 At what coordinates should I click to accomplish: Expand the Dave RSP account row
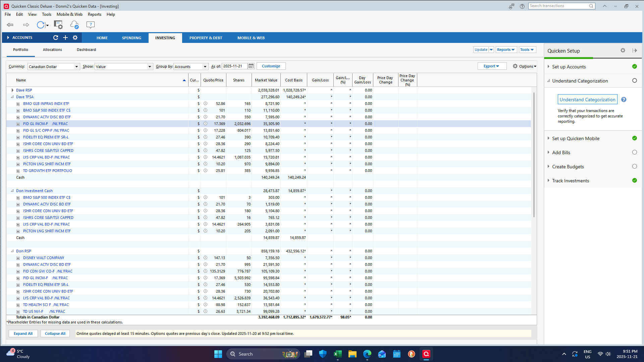click(x=12, y=90)
